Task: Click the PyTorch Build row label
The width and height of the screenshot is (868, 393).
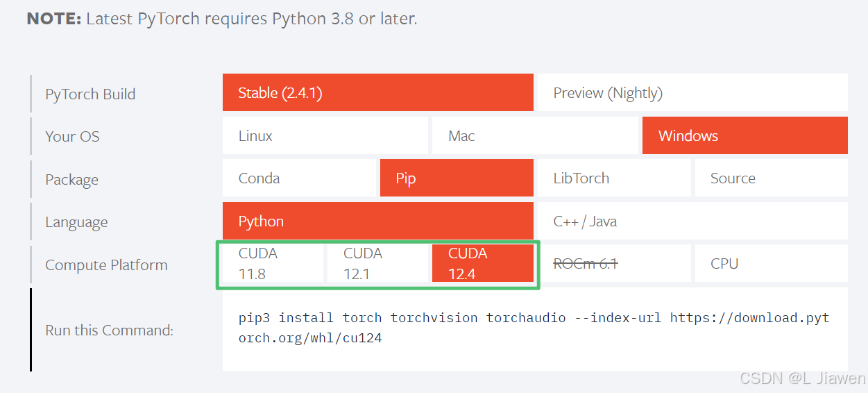Action: click(90, 94)
